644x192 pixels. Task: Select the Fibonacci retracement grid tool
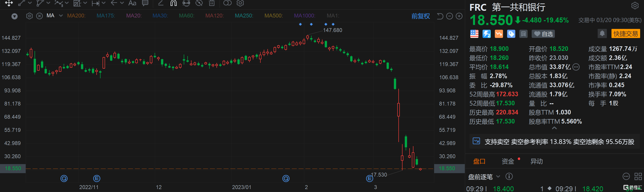pos(77,3)
